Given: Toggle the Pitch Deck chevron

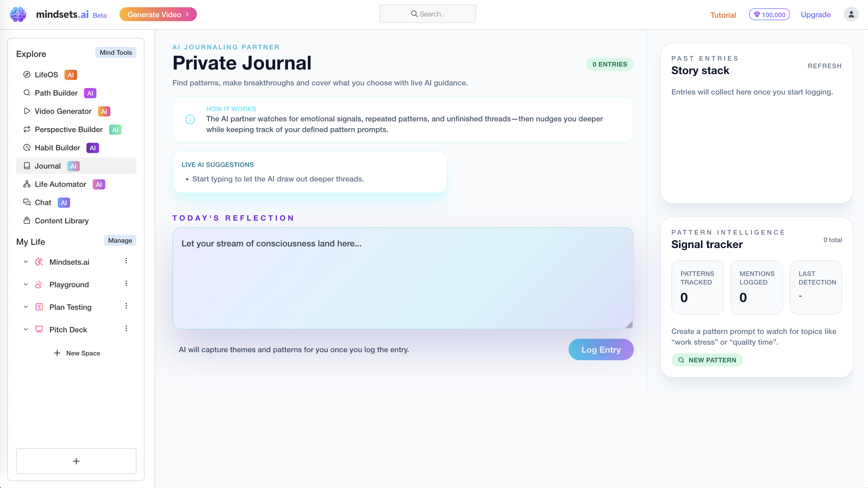Looking at the screenshot, I should pyautogui.click(x=26, y=329).
